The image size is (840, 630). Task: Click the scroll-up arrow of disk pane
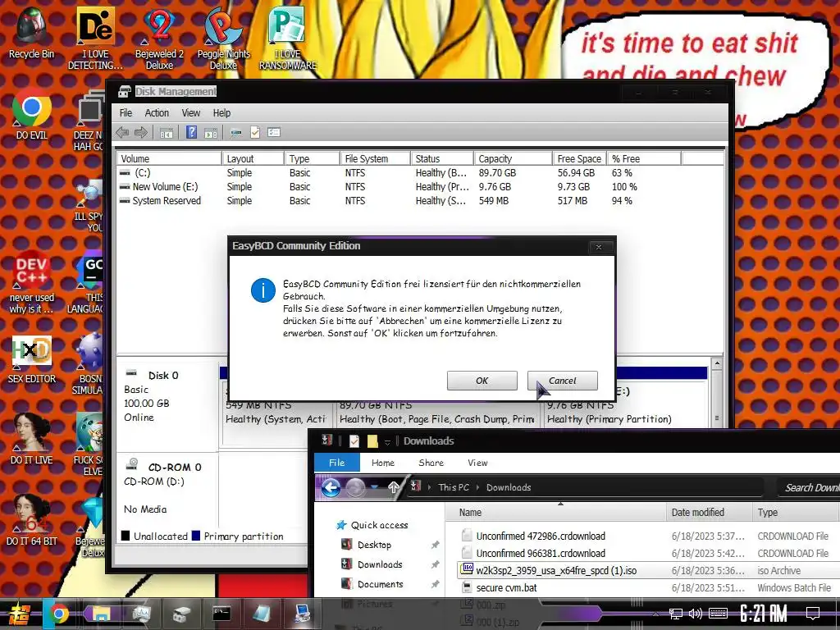pos(717,363)
